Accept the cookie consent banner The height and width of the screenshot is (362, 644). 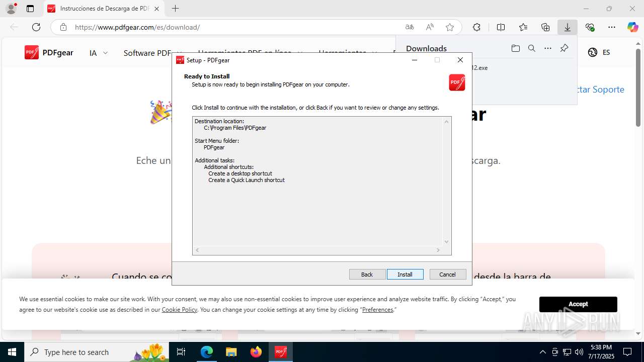point(578,304)
